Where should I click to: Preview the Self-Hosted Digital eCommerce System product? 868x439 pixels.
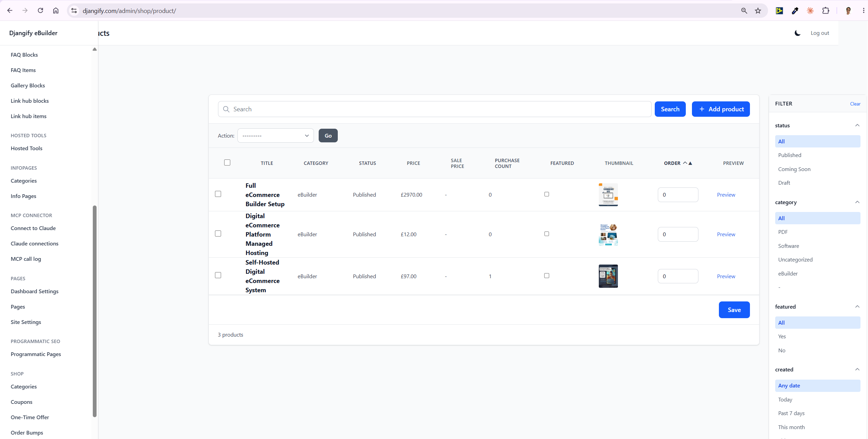click(x=726, y=276)
